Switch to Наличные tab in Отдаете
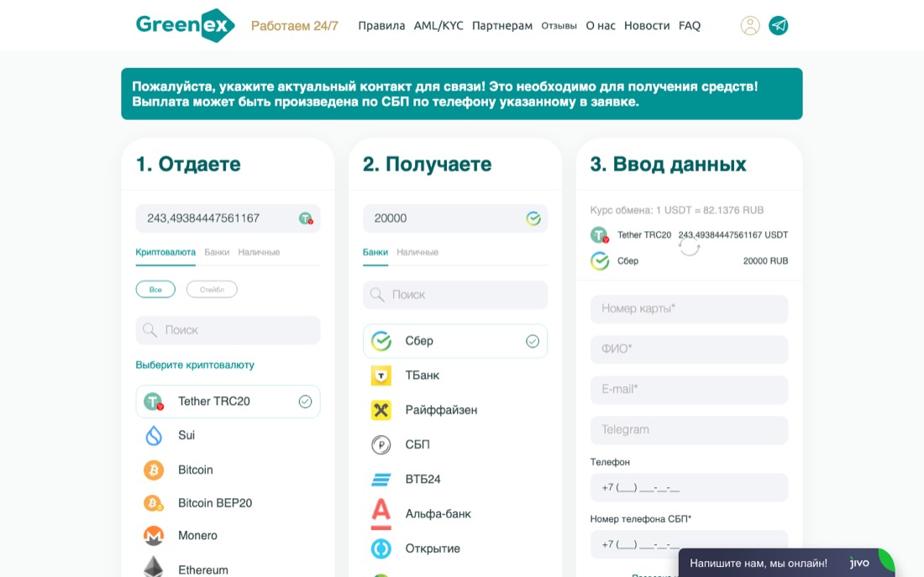The height and width of the screenshot is (577, 924). 259,252
